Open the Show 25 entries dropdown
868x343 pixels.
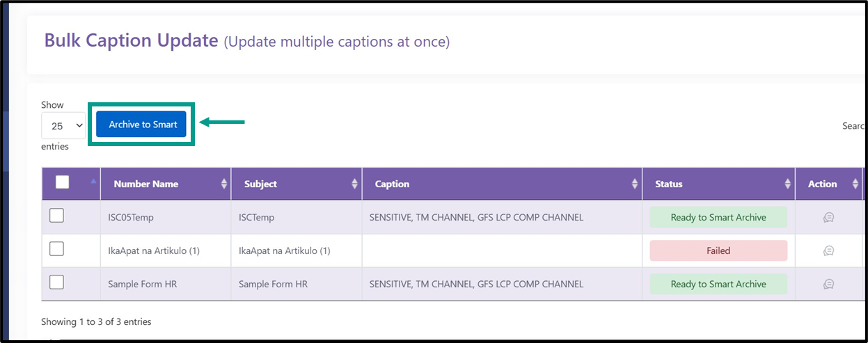click(x=63, y=126)
